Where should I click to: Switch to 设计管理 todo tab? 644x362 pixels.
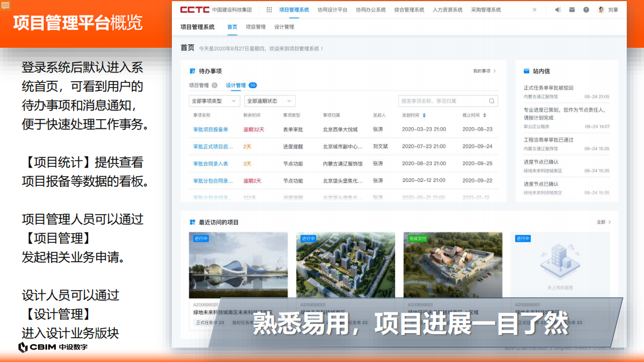[236, 86]
